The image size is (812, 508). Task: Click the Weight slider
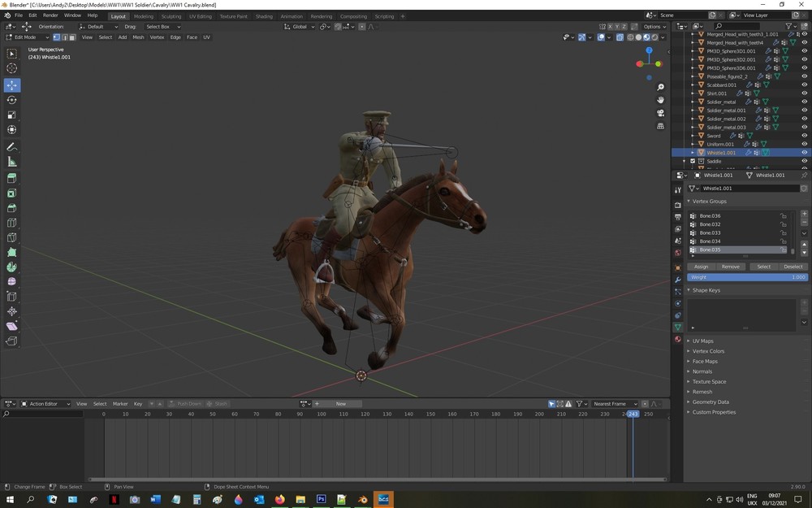point(747,277)
